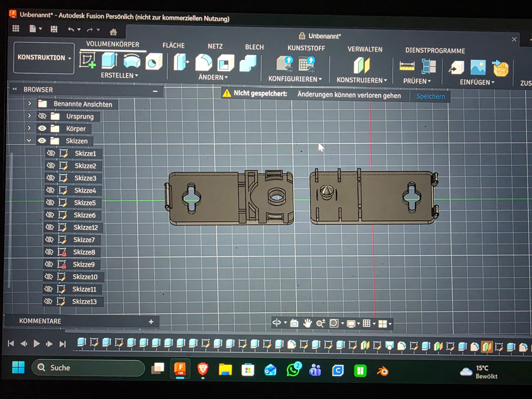Screen dimensions: 532x399
Task: Open WhatsApp from the taskbar
Action: (x=293, y=370)
